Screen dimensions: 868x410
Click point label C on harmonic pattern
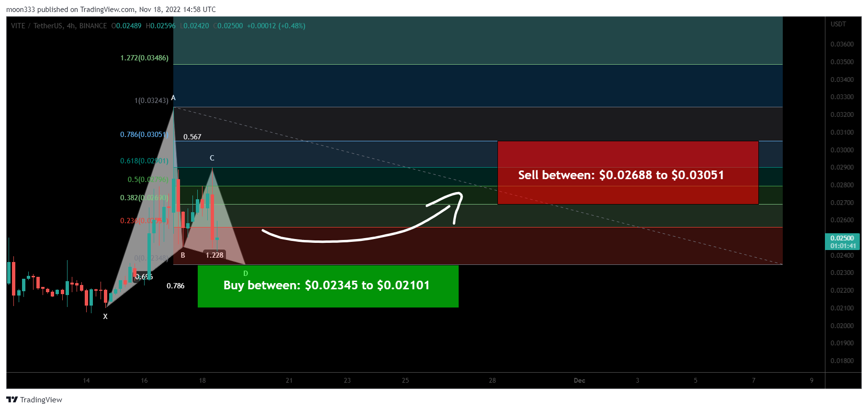tap(212, 158)
